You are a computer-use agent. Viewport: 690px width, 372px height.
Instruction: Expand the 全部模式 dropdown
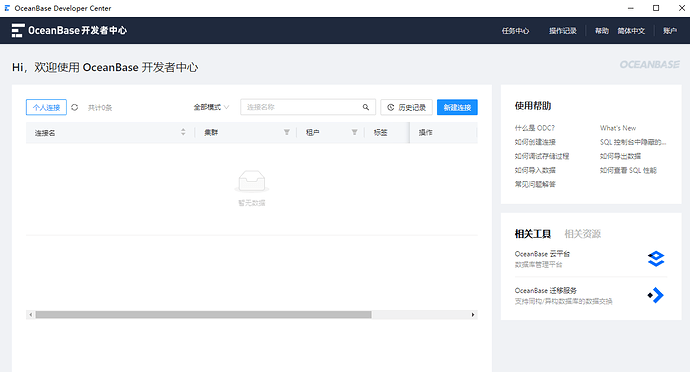(211, 107)
